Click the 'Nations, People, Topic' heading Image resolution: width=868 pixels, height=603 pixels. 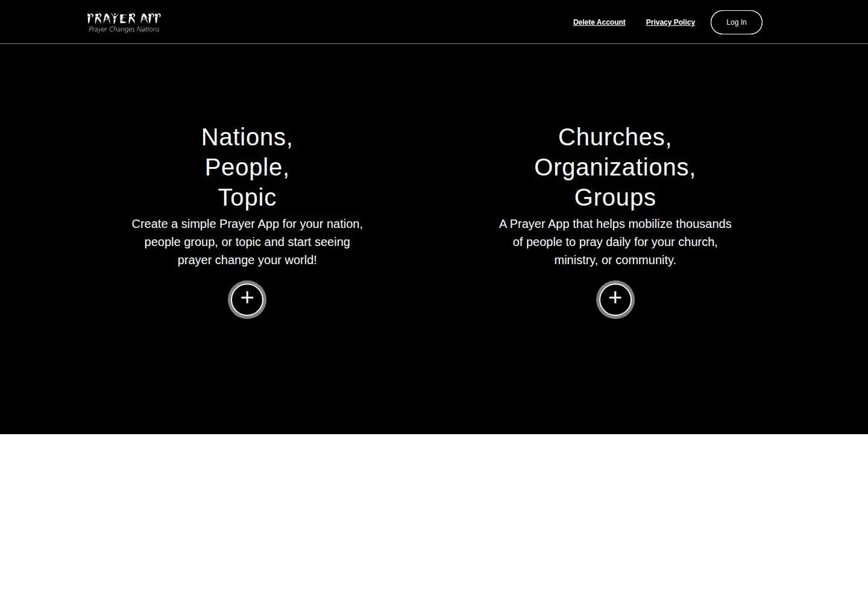click(x=247, y=167)
